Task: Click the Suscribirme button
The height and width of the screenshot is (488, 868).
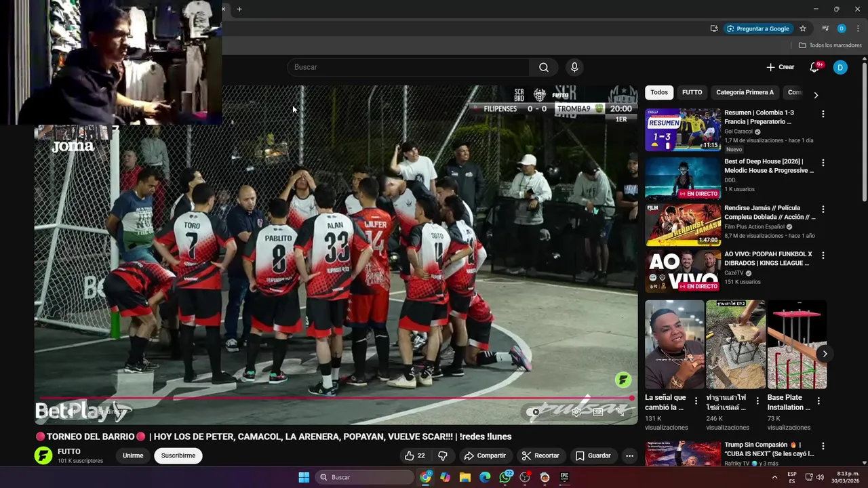Action: point(178,455)
